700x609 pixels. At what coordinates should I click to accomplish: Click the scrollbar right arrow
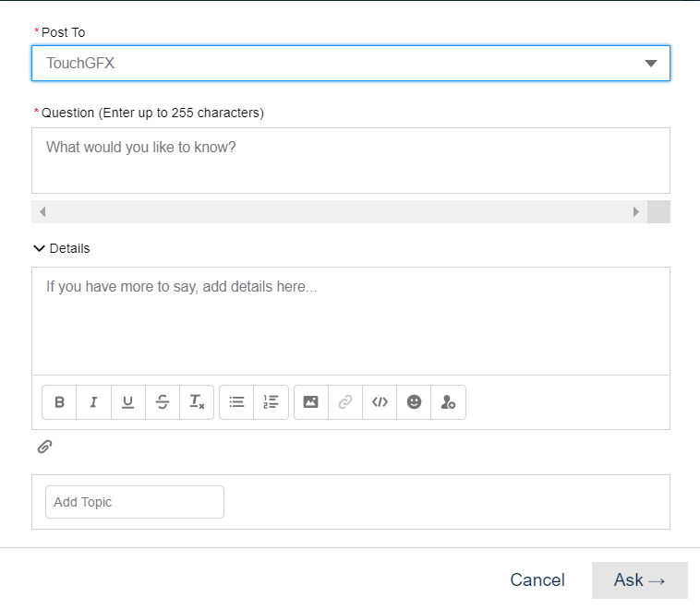(x=636, y=211)
